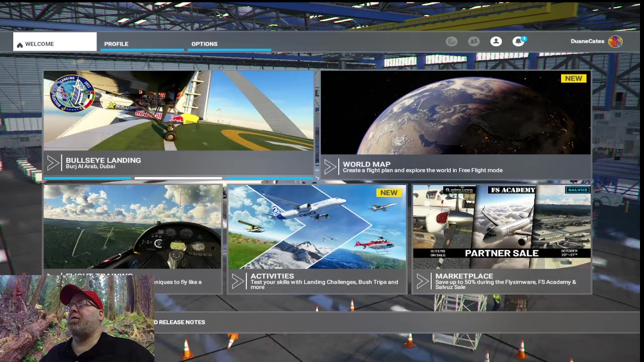The width and height of the screenshot is (644, 362).
Task: Click the DuaneCates profile avatar
Action: click(615, 41)
